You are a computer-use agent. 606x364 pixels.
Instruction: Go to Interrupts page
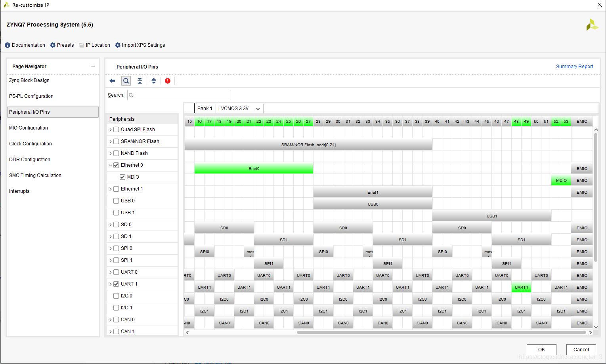pyautogui.click(x=19, y=191)
